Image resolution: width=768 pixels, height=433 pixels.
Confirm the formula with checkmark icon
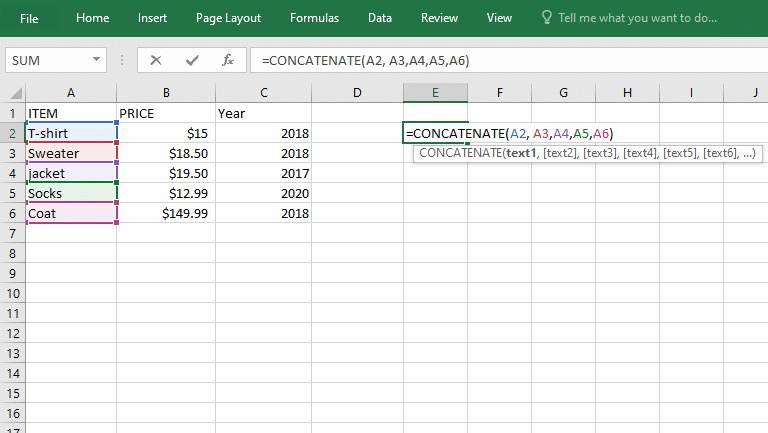tap(192, 60)
